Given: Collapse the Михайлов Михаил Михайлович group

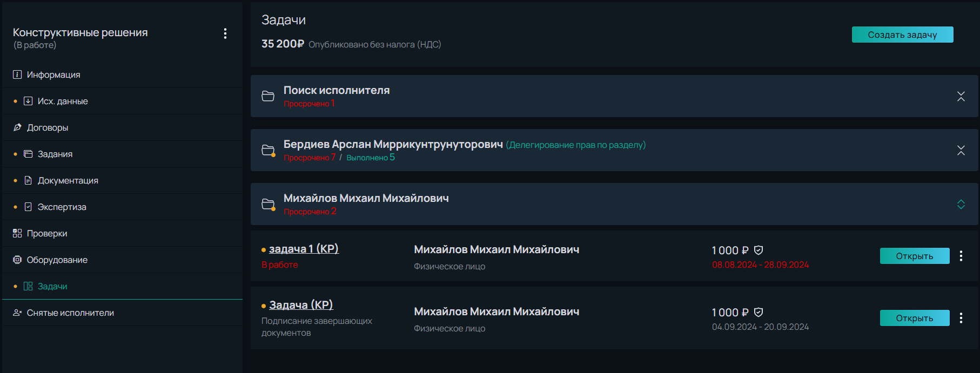Looking at the screenshot, I should [x=961, y=204].
